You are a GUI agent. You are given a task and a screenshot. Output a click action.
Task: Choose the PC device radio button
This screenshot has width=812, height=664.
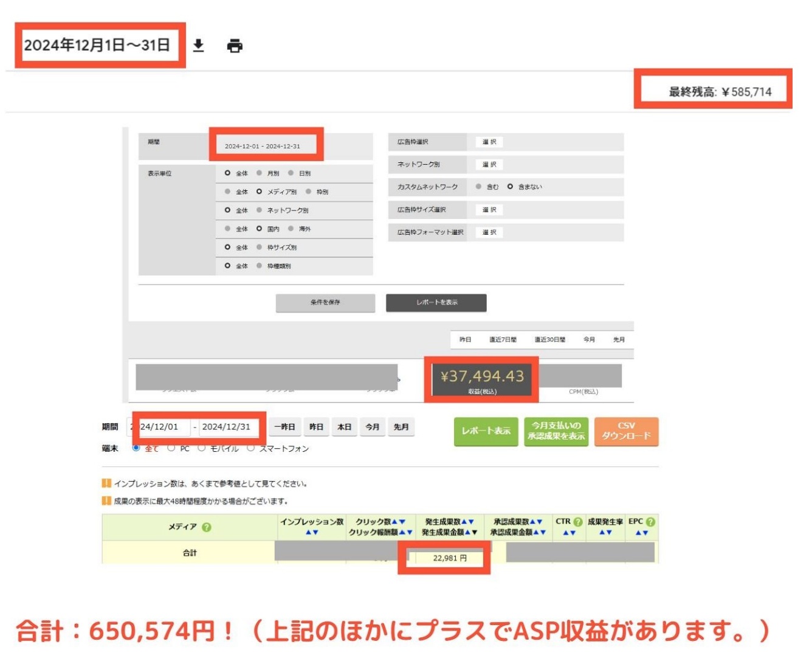click(171, 448)
